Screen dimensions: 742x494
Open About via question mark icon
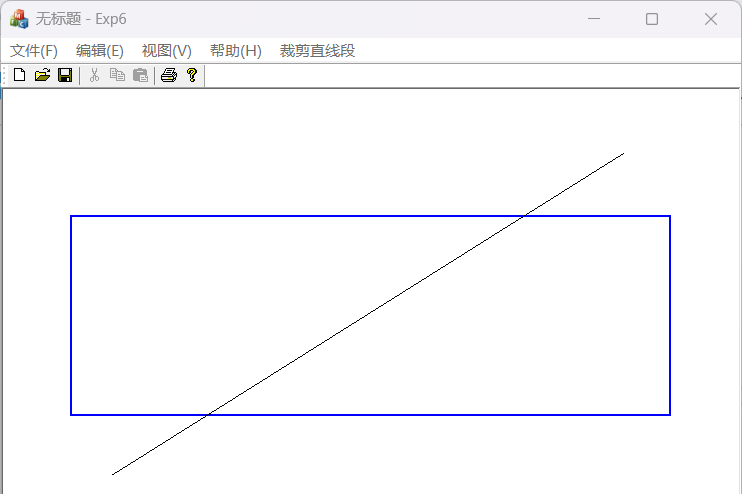(x=192, y=75)
